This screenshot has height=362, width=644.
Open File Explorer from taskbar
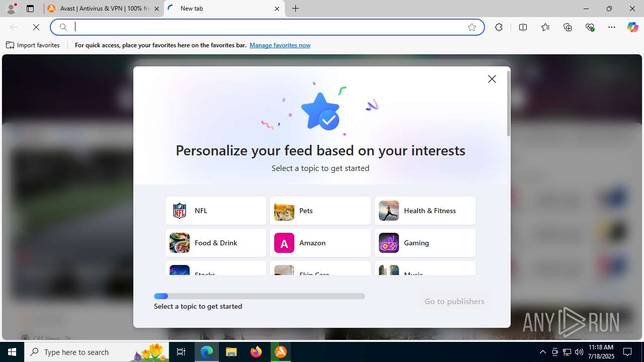pos(231,352)
